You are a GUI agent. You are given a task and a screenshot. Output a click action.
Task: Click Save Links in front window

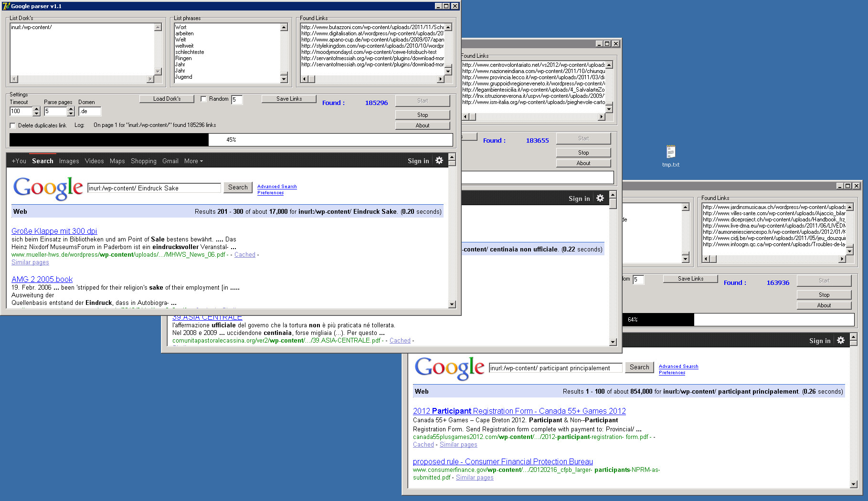pyautogui.click(x=289, y=99)
